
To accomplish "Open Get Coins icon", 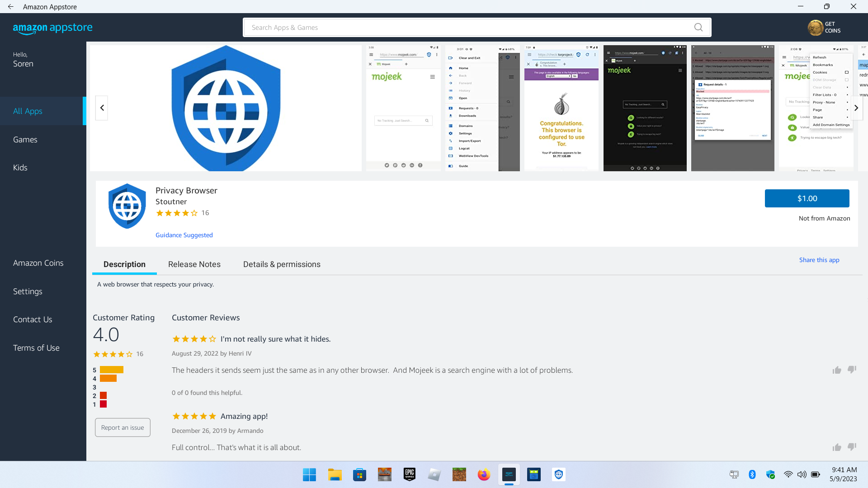I will click(824, 28).
